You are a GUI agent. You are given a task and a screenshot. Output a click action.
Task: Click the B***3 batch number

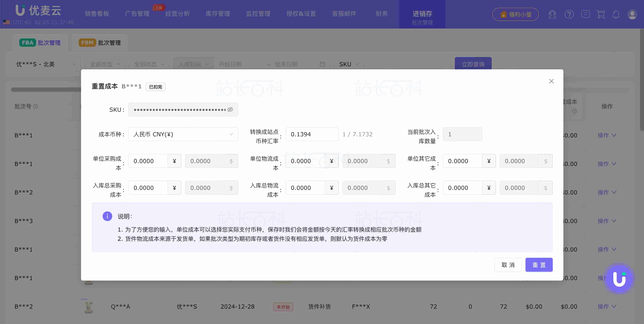pos(23,221)
